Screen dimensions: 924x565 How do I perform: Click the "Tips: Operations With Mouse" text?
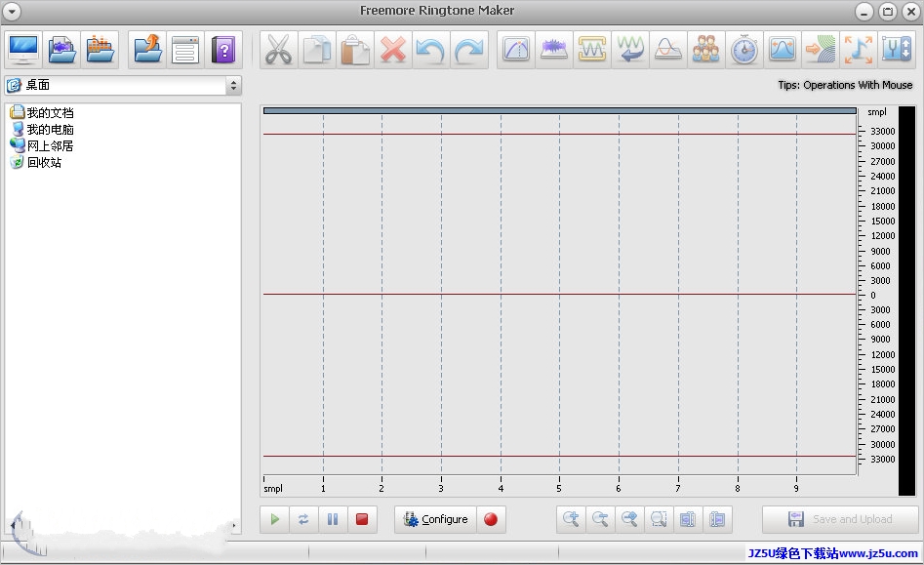(x=845, y=85)
